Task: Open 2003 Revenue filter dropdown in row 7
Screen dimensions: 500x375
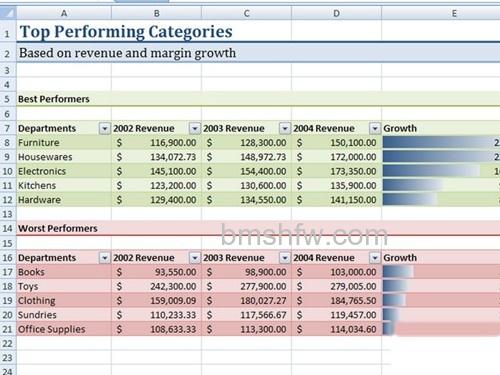Action: 285,128
